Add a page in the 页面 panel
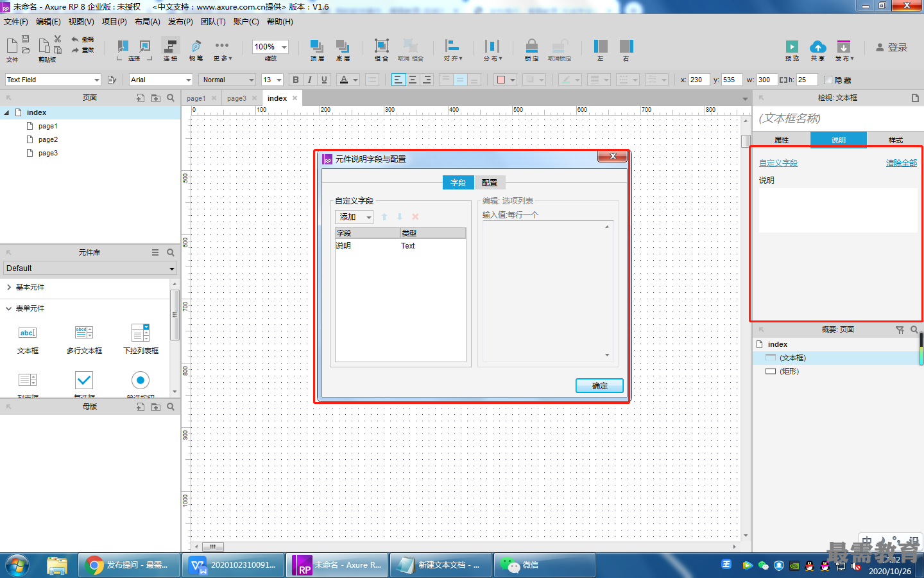924x578 pixels. coord(141,98)
